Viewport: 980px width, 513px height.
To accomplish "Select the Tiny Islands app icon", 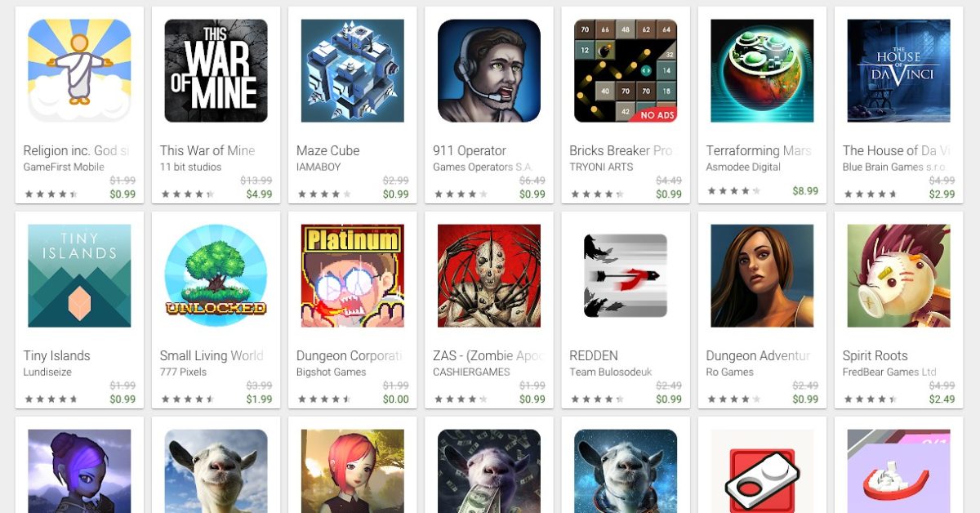I will (79, 276).
